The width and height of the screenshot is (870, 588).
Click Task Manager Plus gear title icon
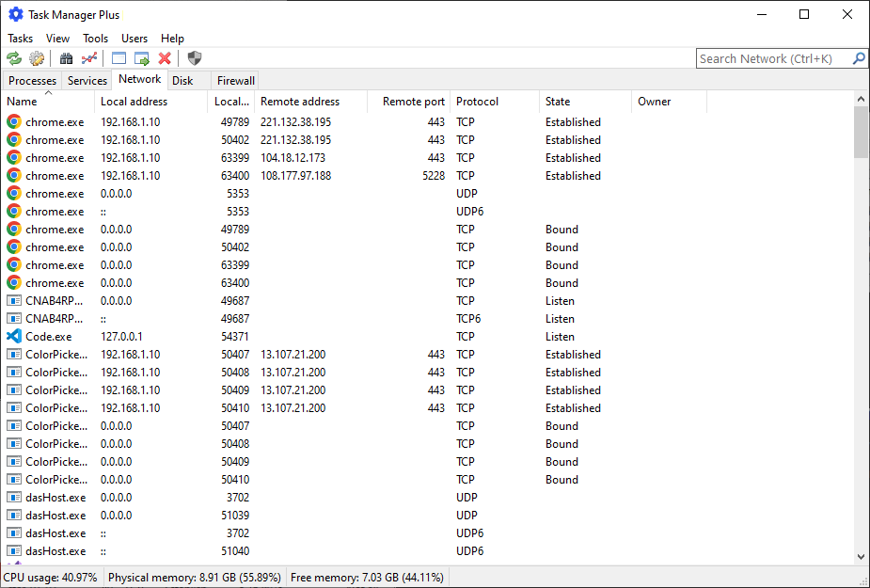[x=16, y=14]
